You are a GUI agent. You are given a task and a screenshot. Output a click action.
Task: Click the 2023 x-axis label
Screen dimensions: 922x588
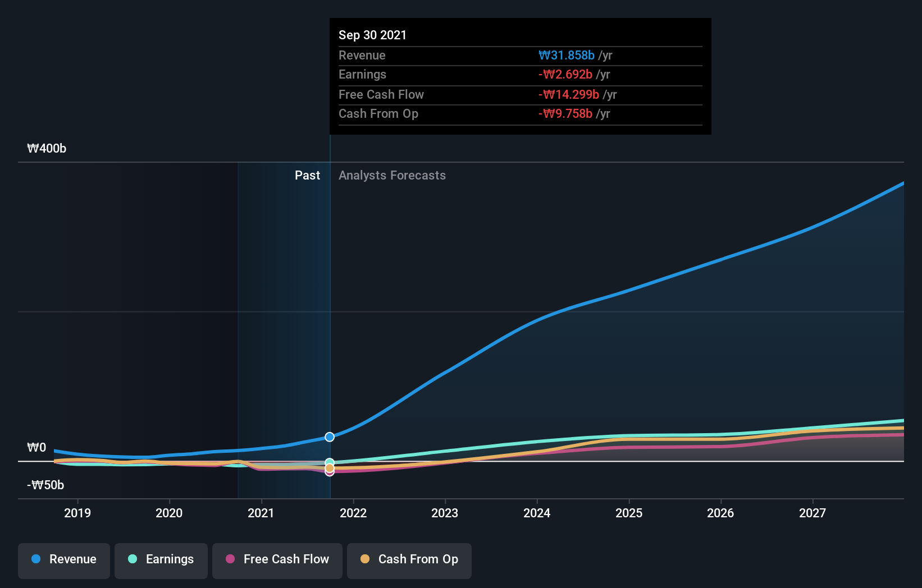click(x=445, y=513)
